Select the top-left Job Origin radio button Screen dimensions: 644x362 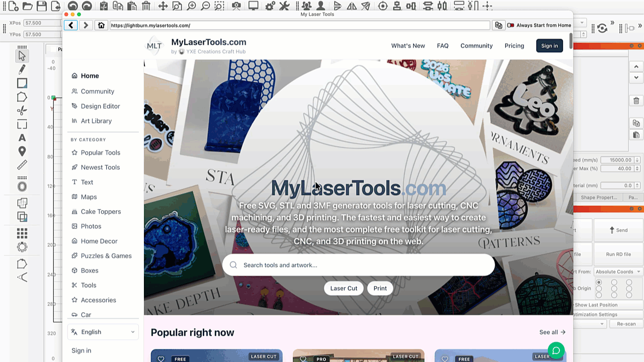pyautogui.click(x=599, y=283)
